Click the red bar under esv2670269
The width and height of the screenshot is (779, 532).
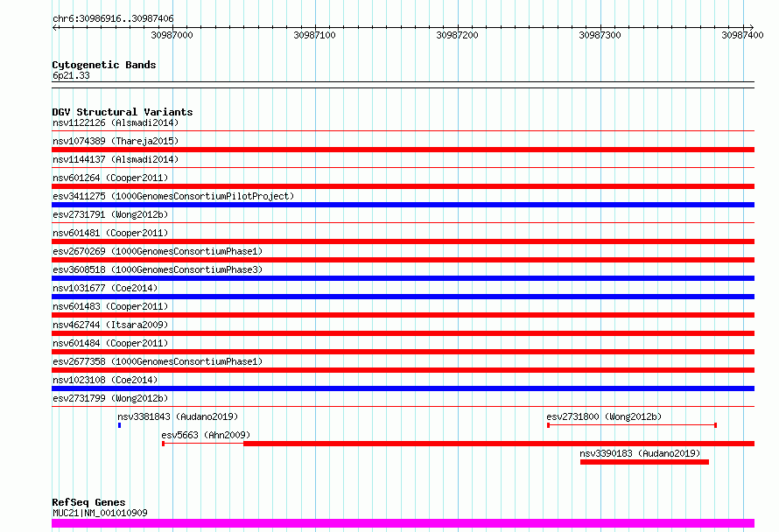point(403,260)
